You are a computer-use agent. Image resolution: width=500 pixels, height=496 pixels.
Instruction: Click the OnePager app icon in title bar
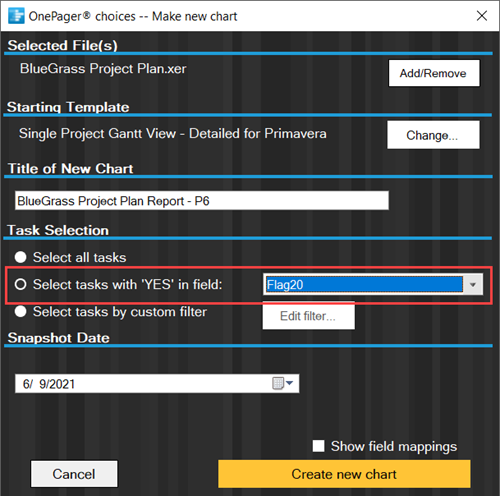coord(16,16)
